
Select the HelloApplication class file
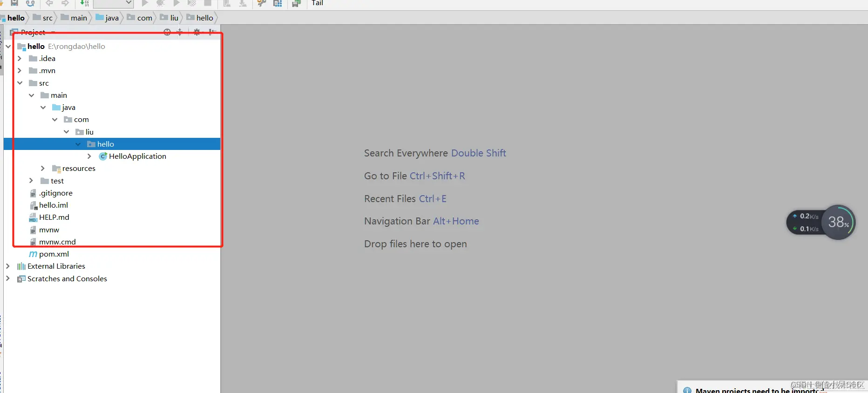point(133,156)
